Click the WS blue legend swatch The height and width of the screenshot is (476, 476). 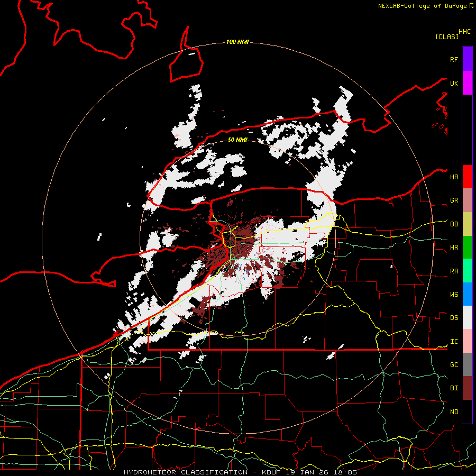(x=467, y=294)
